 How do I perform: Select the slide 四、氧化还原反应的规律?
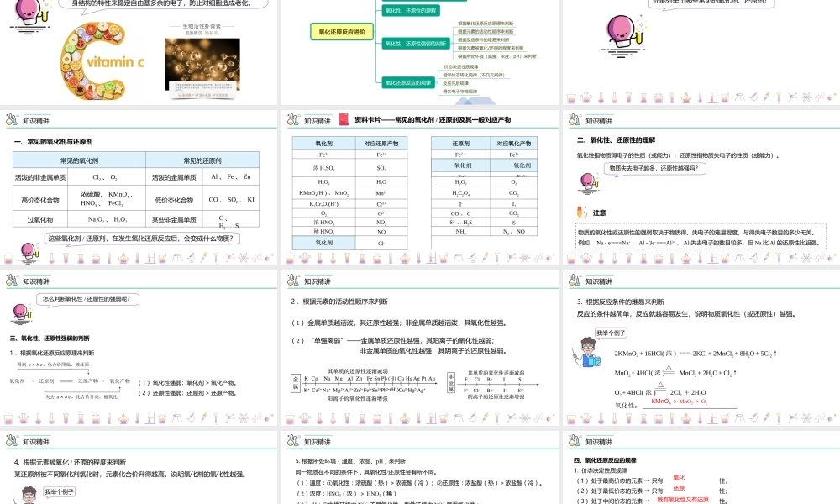tap(701, 468)
